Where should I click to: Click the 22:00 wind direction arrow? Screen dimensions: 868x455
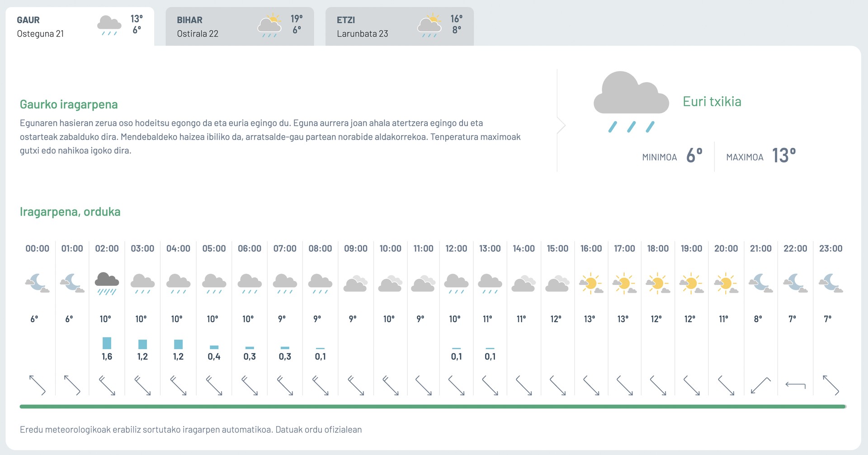coord(795,385)
